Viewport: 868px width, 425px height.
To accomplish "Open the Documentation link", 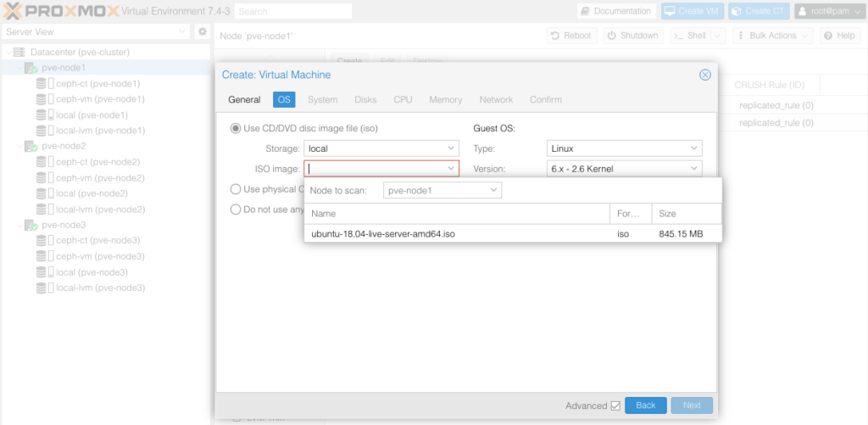I will click(617, 11).
